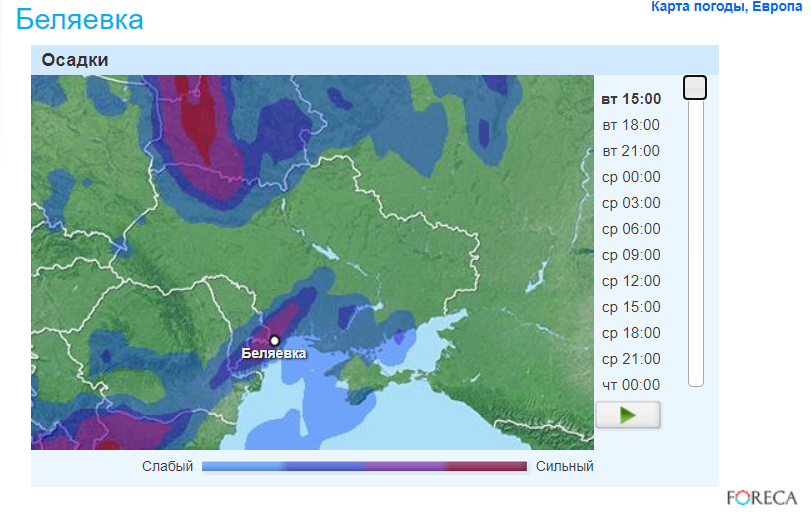Select forecast time вт 18:00
This screenshot has width=811, height=525.
click(631, 125)
